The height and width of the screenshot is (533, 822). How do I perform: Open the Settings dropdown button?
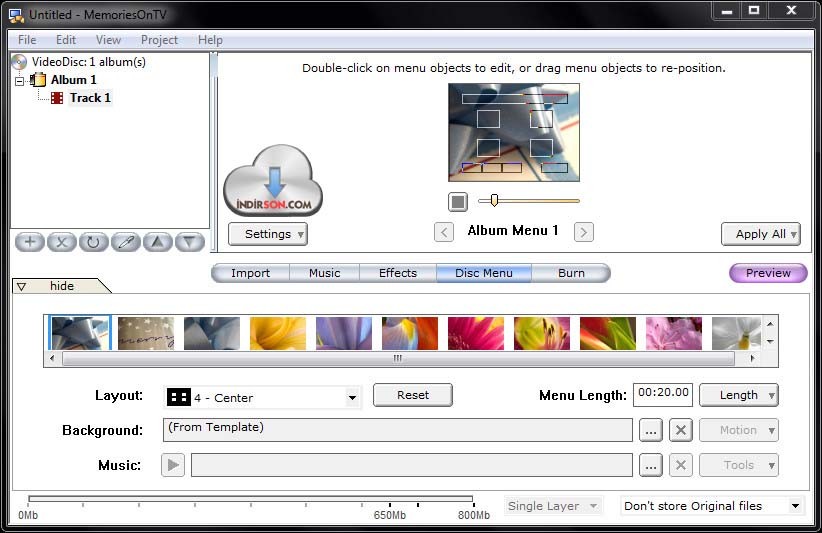(x=268, y=234)
